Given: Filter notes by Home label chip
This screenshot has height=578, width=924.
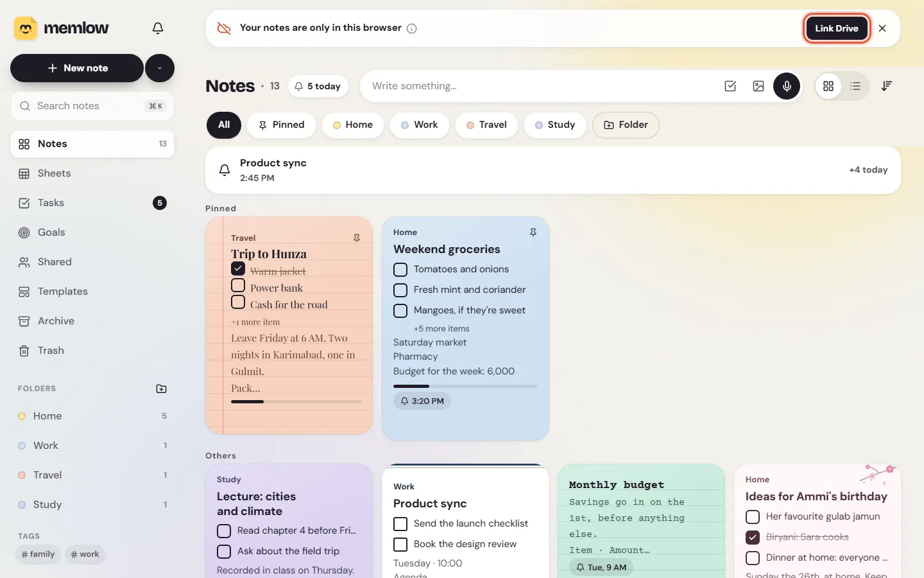Looking at the screenshot, I should click(x=353, y=125).
